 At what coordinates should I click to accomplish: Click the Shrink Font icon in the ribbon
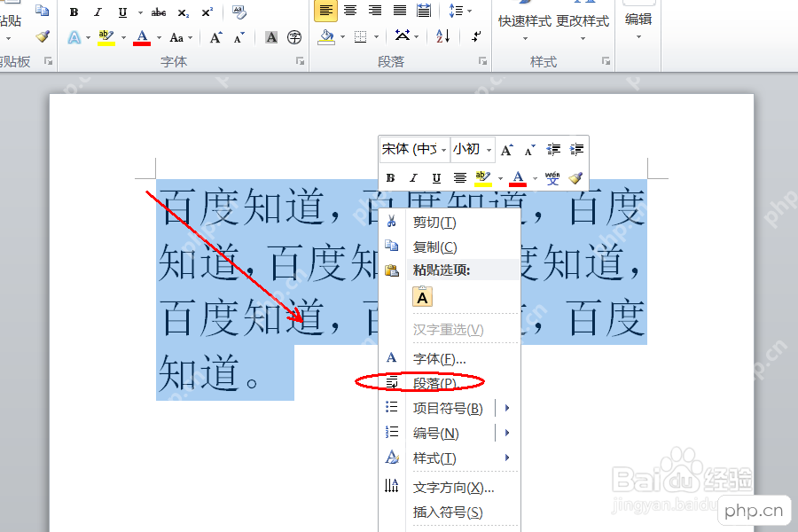[x=239, y=37]
